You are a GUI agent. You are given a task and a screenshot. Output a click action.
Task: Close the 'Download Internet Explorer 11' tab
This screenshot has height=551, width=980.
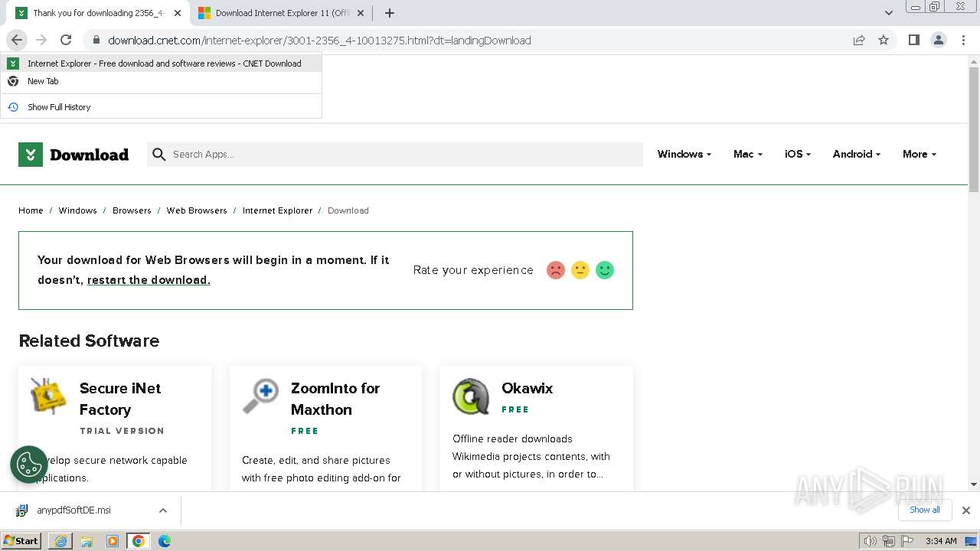[x=361, y=13]
